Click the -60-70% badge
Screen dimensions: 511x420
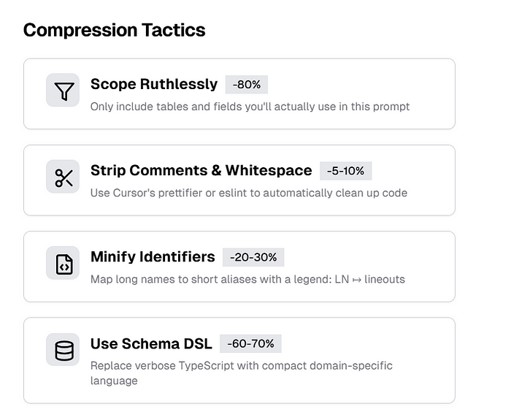point(250,344)
